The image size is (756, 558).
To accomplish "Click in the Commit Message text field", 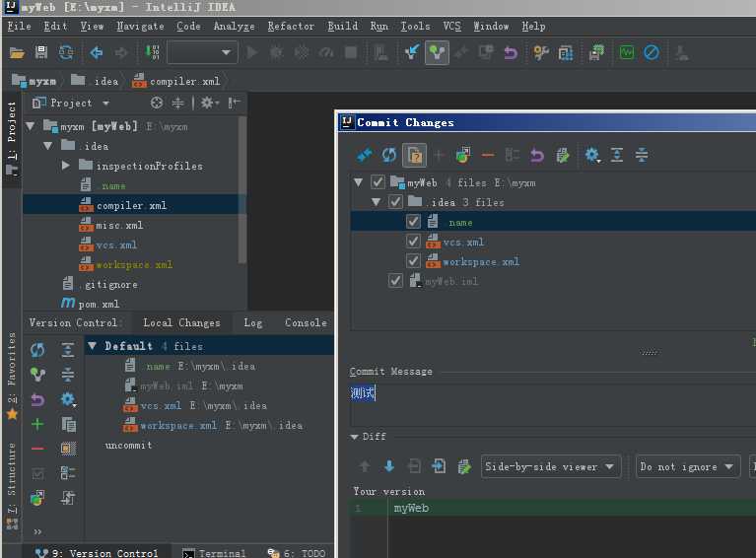I will coord(553,404).
